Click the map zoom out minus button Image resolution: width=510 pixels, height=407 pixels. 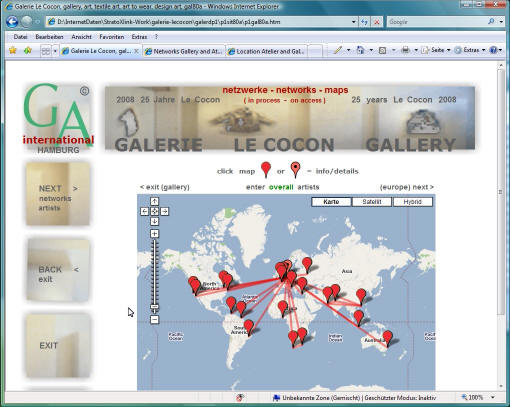click(154, 320)
